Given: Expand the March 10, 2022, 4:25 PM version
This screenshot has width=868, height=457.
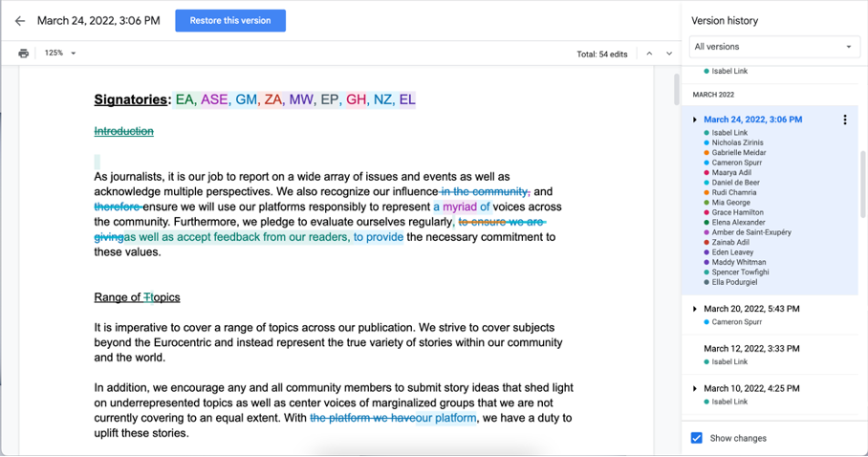Looking at the screenshot, I should (695, 389).
